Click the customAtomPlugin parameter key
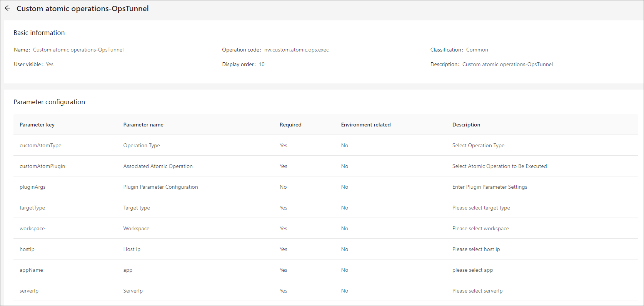Viewport: 644px width, 306px height. tap(42, 166)
